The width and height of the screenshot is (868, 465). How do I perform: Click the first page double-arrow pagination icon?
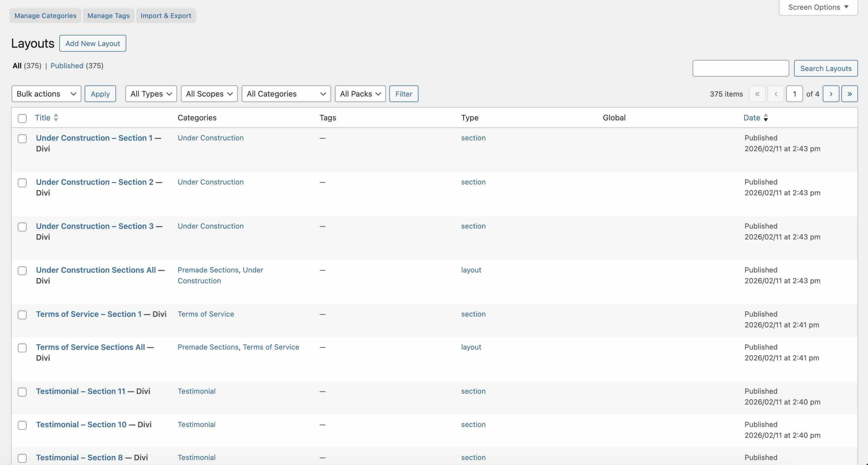757,94
